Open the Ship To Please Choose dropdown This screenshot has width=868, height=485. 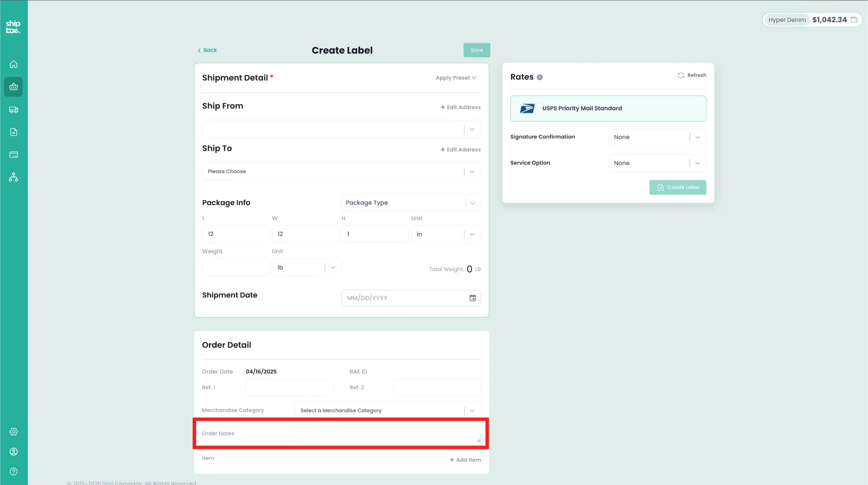click(x=341, y=171)
